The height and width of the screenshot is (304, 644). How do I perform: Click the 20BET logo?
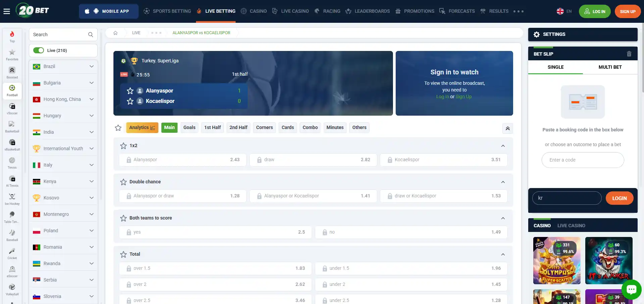click(33, 11)
